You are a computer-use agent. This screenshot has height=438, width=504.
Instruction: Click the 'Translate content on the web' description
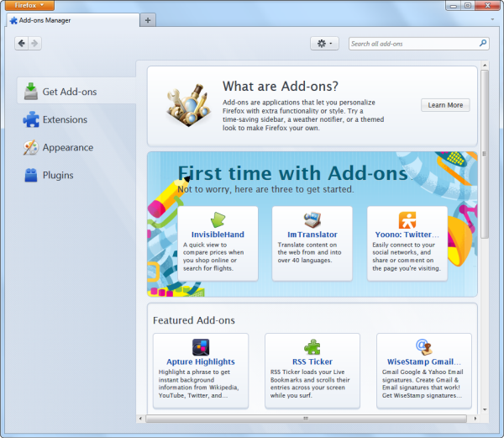pos(309,252)
